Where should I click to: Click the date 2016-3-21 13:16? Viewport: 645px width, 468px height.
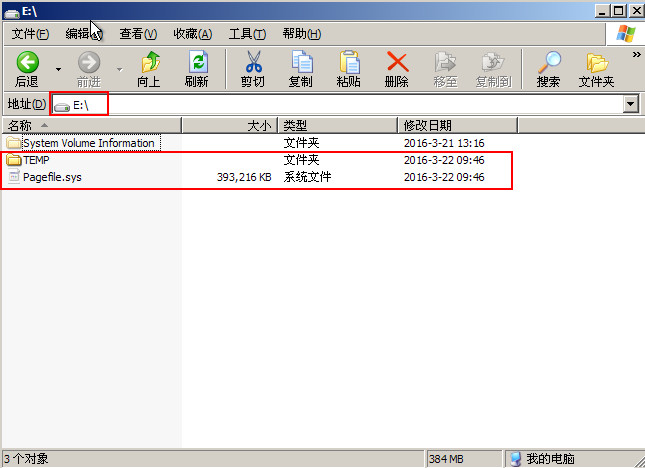pos(444,143)
